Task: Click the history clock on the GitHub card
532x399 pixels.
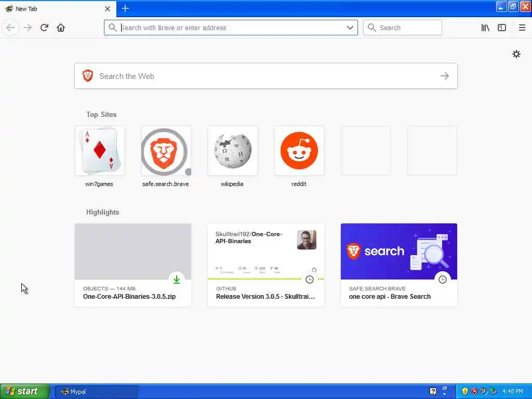Action: (x=310, y=280)
